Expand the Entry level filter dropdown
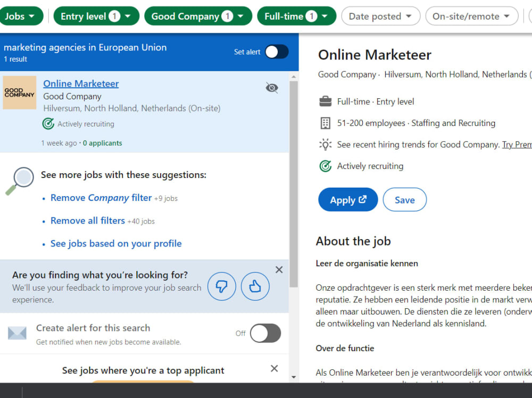This screenshot has width=532, height=398. point(96,16)
